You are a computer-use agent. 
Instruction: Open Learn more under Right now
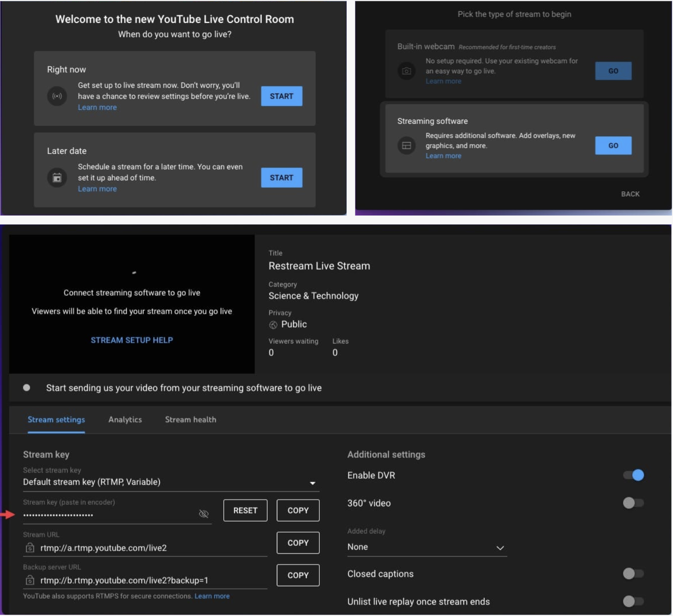click(97, 107)
